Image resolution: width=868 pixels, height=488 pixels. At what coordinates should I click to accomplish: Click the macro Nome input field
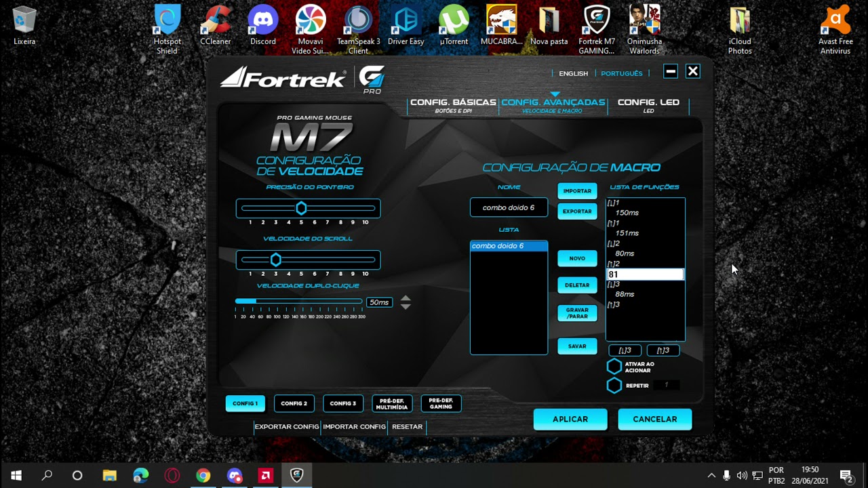[509, 207]
